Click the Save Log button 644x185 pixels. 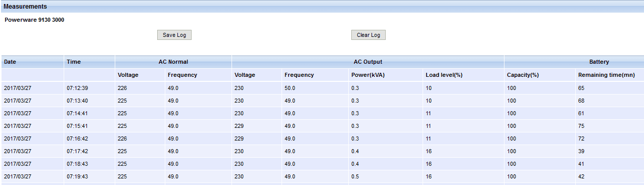click(174, 35)
